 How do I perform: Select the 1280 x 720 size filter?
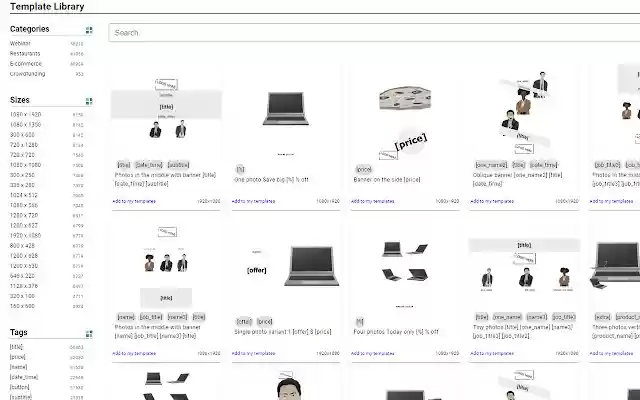coord(24,215)
